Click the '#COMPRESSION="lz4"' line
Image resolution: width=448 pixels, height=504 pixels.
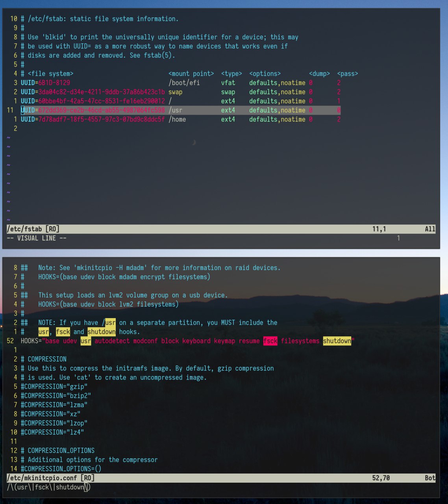pos(52,432)
